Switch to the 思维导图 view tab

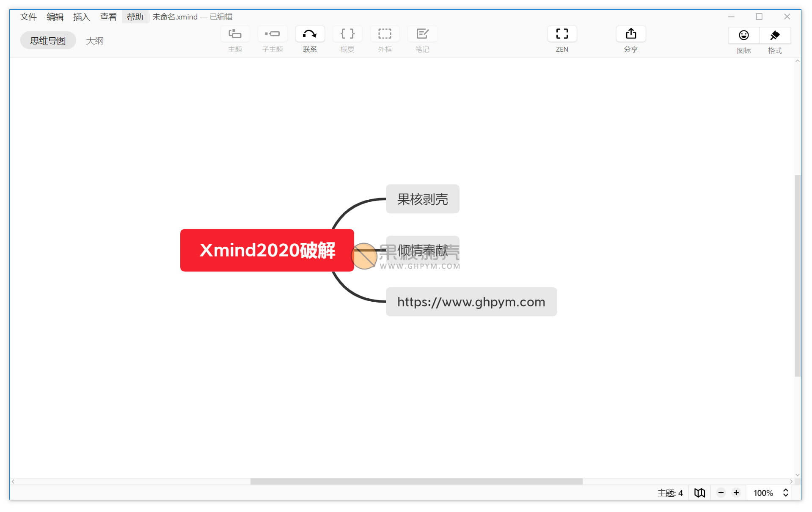tap(48, 41)
